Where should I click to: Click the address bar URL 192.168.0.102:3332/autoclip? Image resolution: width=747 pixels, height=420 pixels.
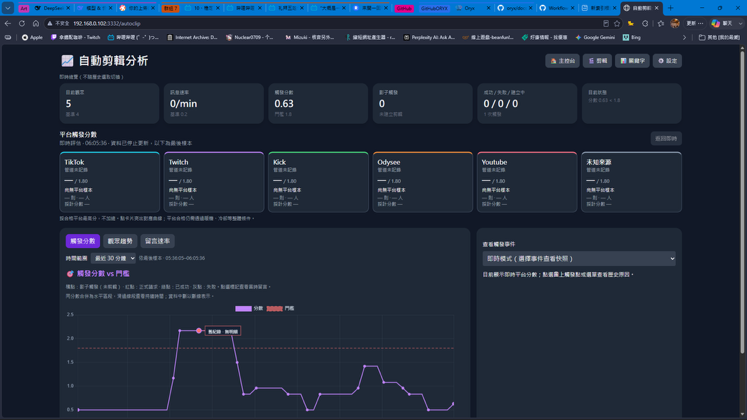point(107,23)
